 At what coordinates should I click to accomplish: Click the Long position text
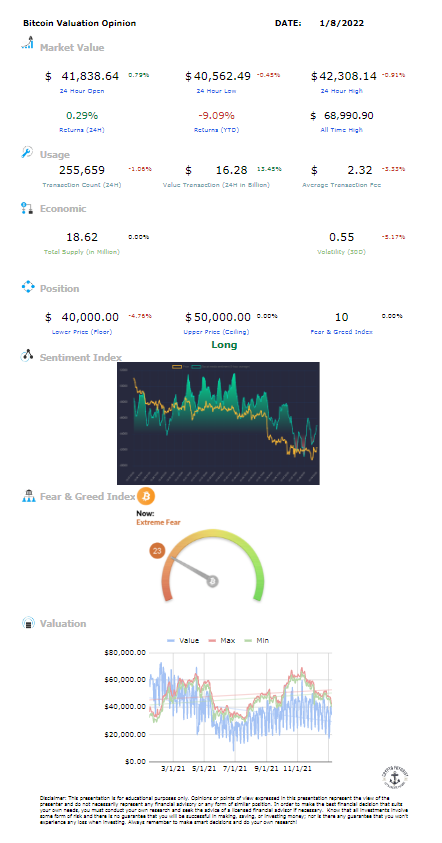[224, 345]
